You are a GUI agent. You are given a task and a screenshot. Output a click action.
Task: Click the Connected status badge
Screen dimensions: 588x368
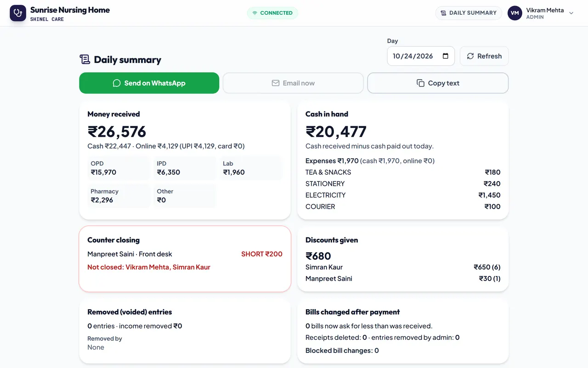(x=272, y=13)
